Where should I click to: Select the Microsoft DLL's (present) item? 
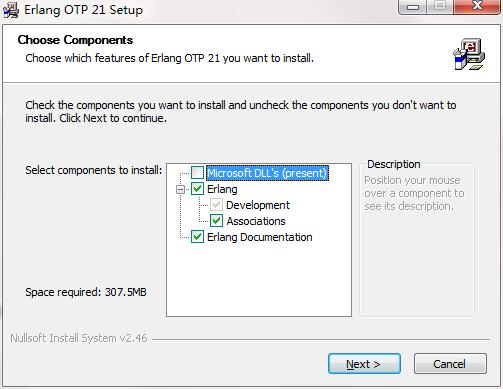coord(267,173)
